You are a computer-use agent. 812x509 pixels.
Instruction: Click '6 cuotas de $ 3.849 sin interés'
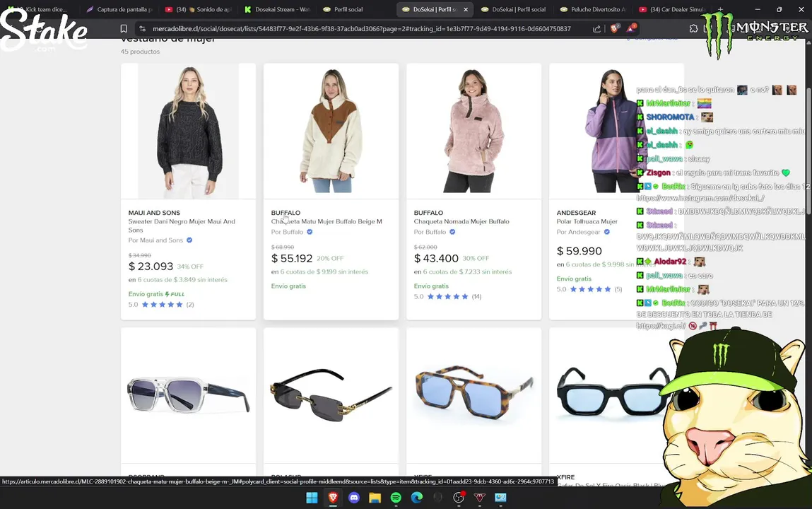182,280
